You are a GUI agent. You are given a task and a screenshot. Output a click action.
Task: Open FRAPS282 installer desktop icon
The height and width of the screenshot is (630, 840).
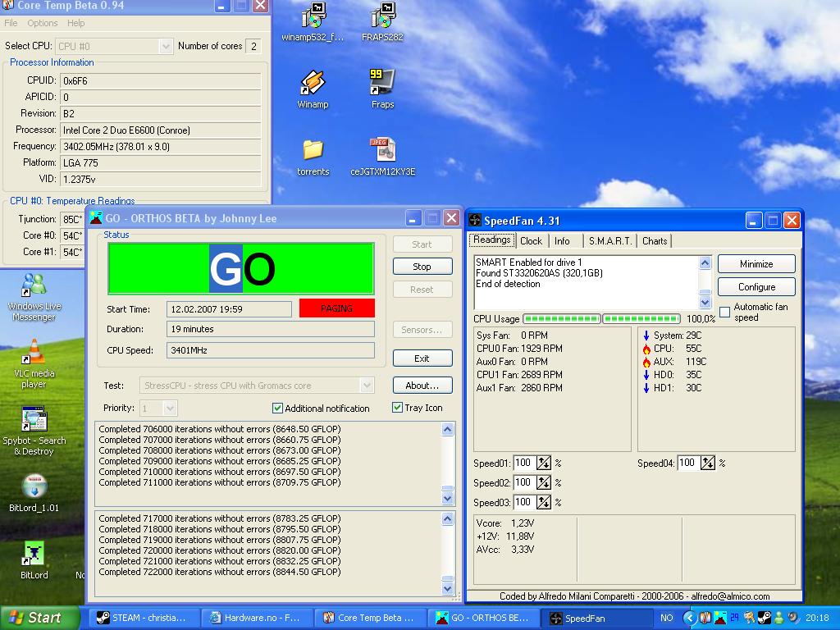click(x=382, y=22)
